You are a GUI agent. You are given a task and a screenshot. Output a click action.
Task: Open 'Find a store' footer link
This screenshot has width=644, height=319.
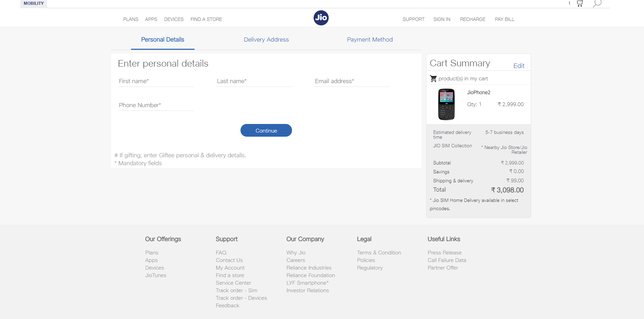click(230, 275)
